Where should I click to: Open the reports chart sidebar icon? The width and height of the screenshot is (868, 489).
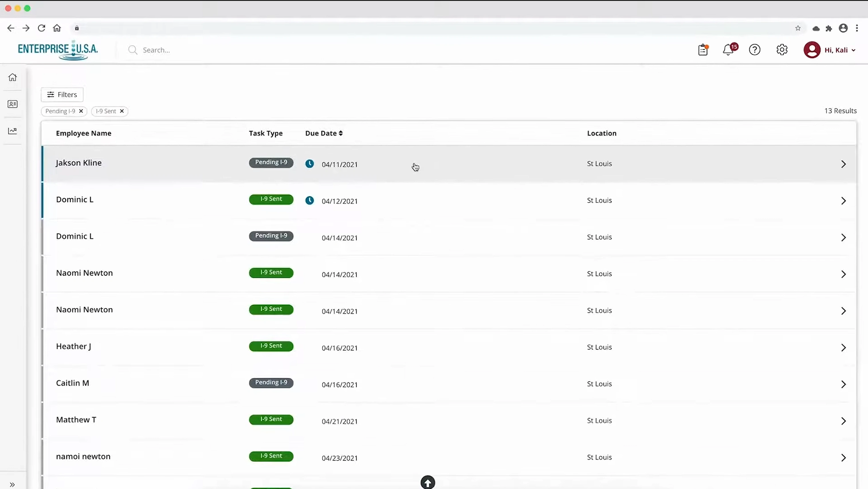(x=13, y=131)
